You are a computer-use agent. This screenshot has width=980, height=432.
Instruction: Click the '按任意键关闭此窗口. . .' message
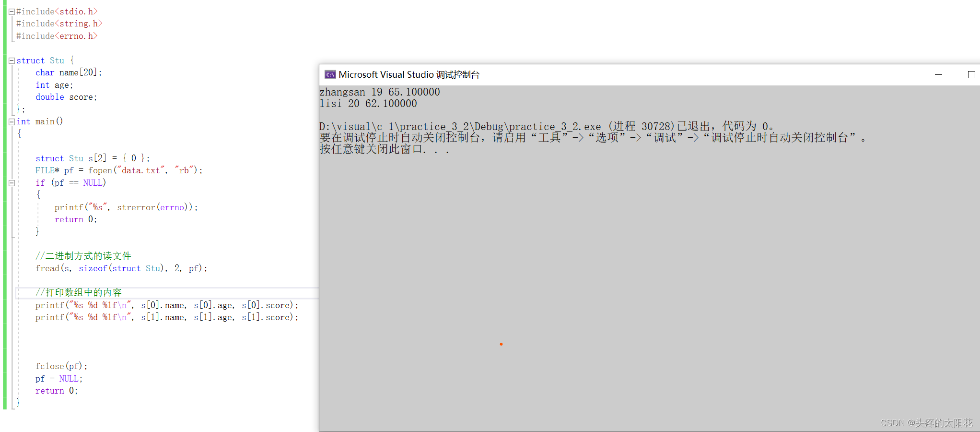385,149
